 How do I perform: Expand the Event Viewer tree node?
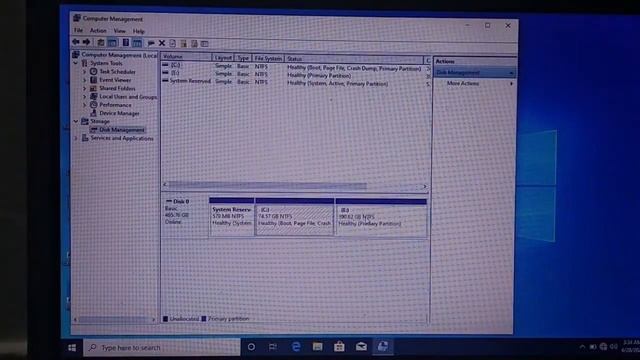click(x=84, y=80)
